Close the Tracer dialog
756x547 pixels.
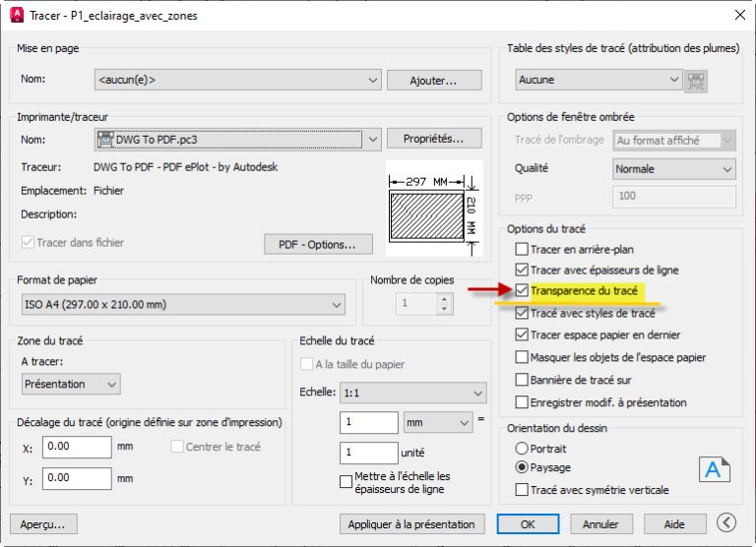tap(740, 15)
